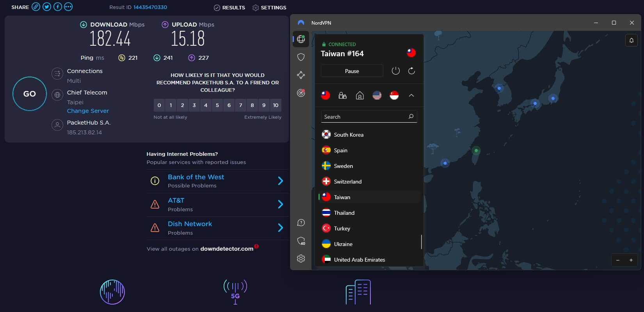Open AT&T problems details

217,205
